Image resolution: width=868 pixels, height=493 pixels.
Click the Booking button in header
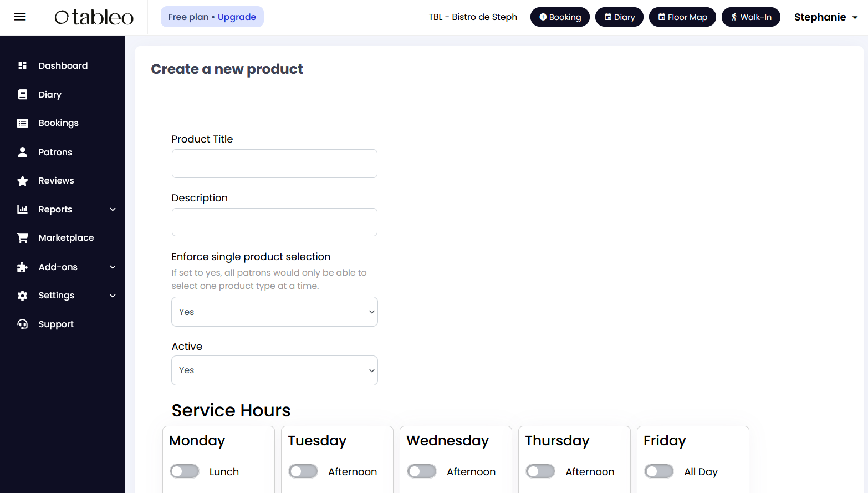click(560, 17)
